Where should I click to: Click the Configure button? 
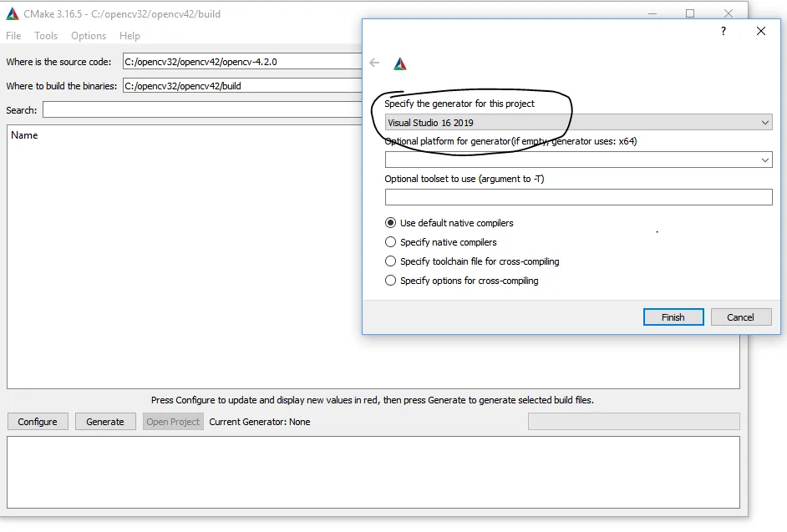click(x=38, y=422)
